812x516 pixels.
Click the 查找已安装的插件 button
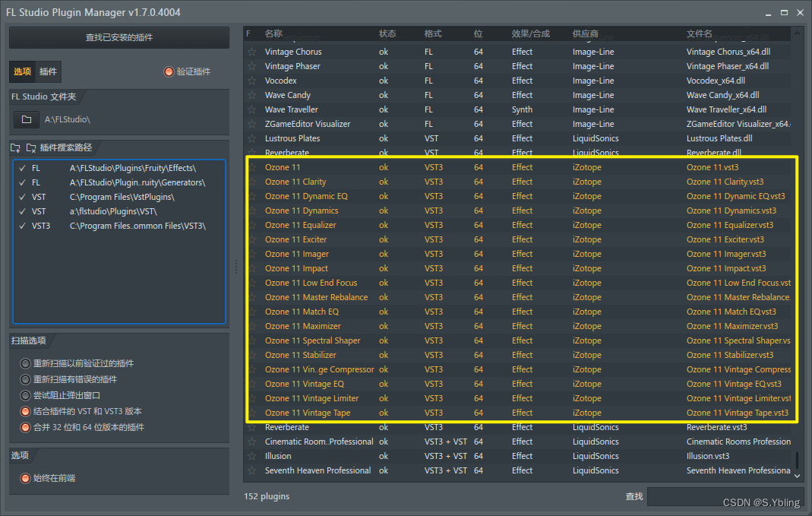(119, 37)
